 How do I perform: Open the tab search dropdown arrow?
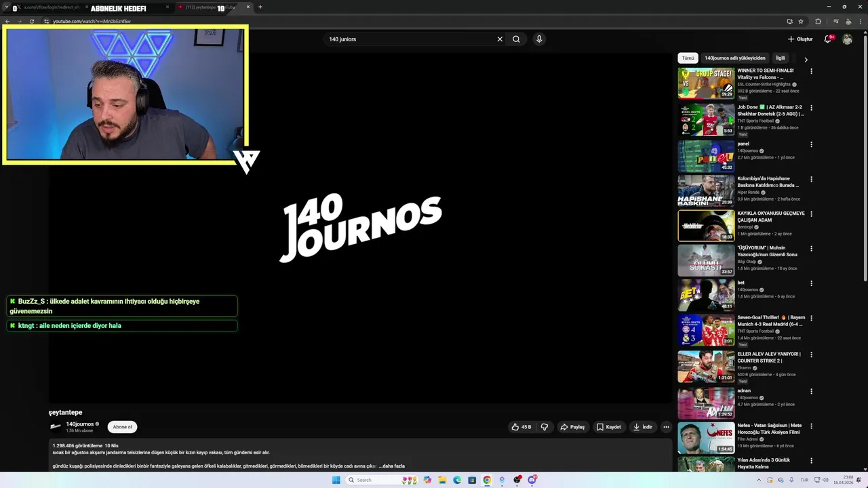(x=7, y=7)
